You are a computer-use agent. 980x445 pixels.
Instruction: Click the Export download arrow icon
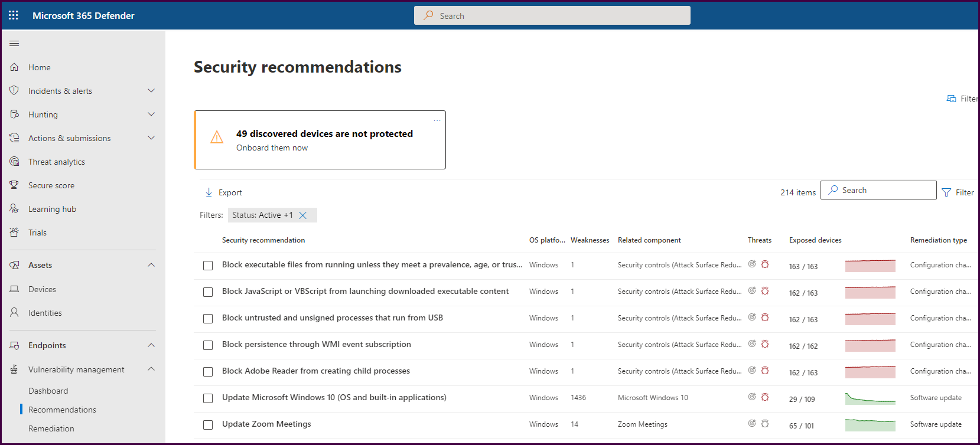209,192
